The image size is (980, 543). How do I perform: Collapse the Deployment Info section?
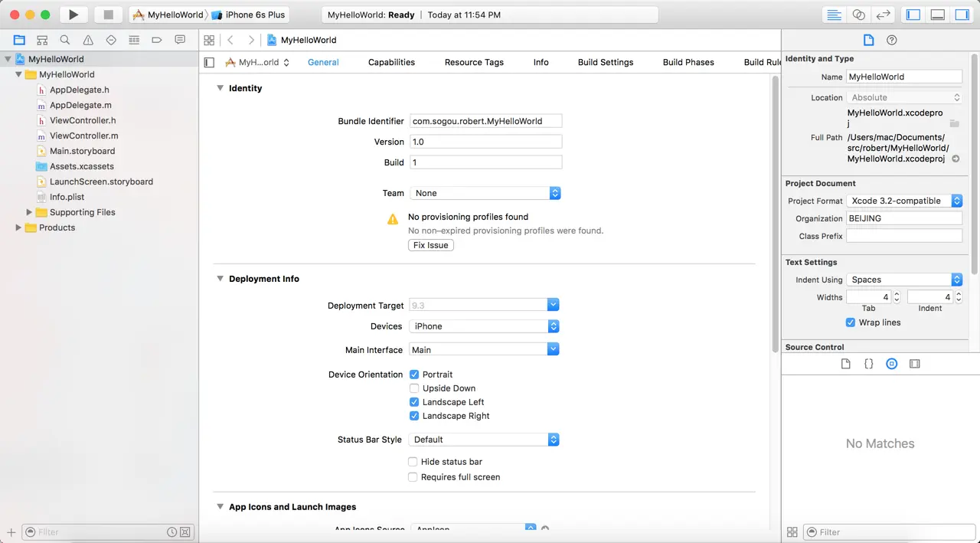click(x=220, y=279)
